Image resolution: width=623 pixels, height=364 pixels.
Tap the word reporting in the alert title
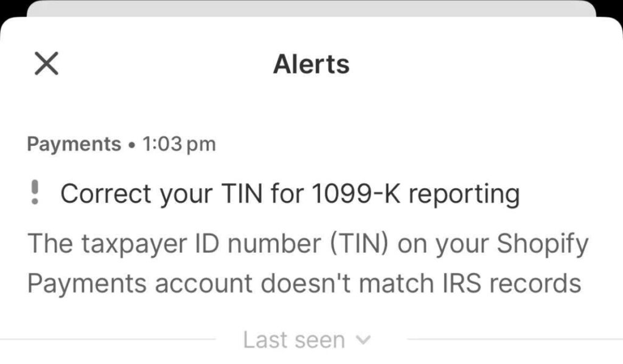[464, 194]
